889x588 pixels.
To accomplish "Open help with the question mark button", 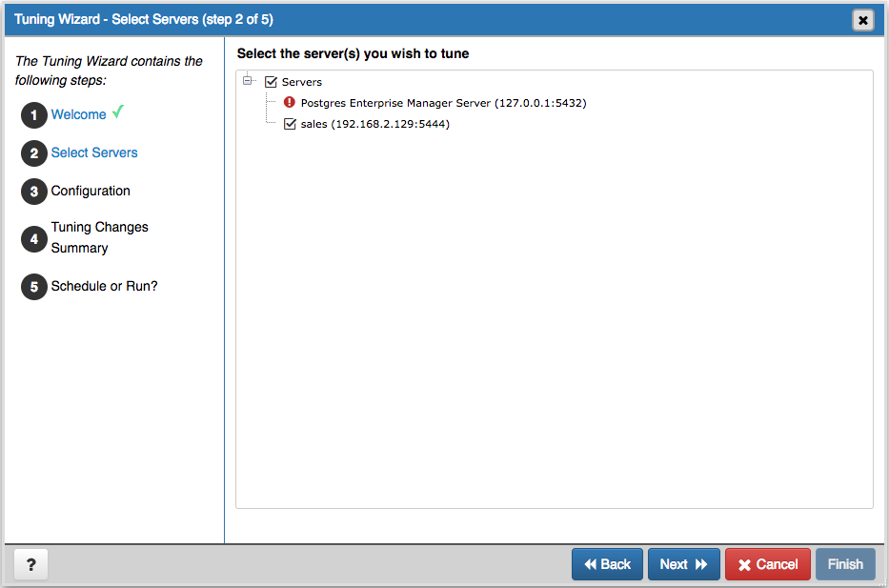I will tap(31, 564).
